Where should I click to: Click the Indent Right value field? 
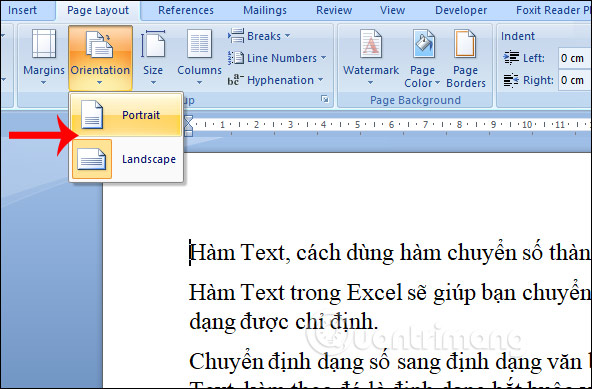575,80
